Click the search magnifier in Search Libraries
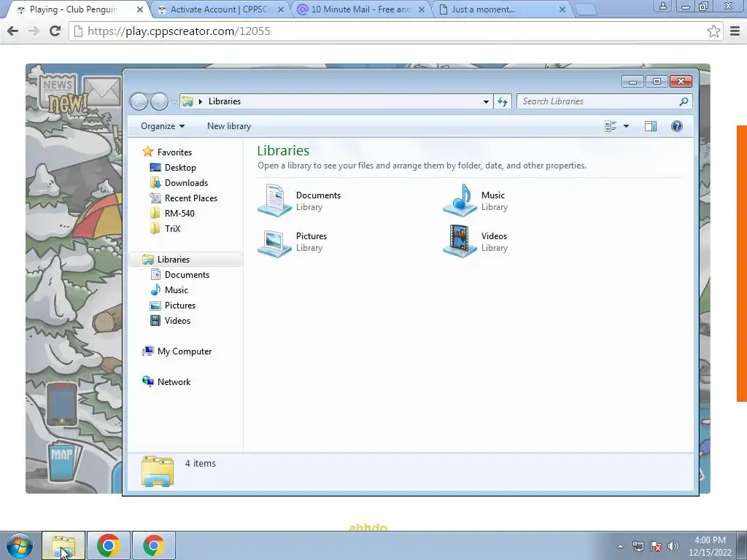Screen dimensions: 747x560 click(x=684, y=101)
